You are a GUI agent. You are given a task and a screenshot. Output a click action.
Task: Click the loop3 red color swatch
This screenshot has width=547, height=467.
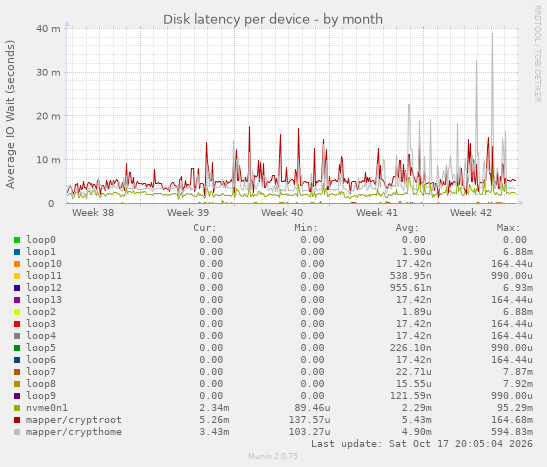17,324
